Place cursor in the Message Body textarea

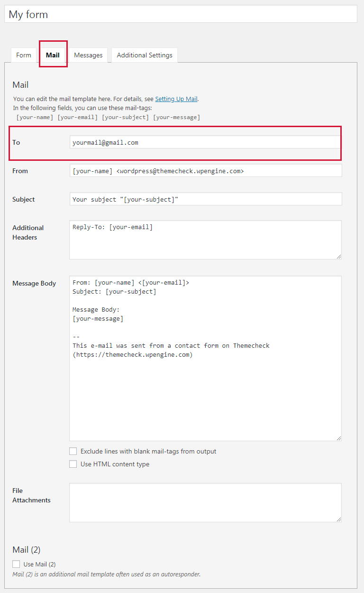click(205, 380)
